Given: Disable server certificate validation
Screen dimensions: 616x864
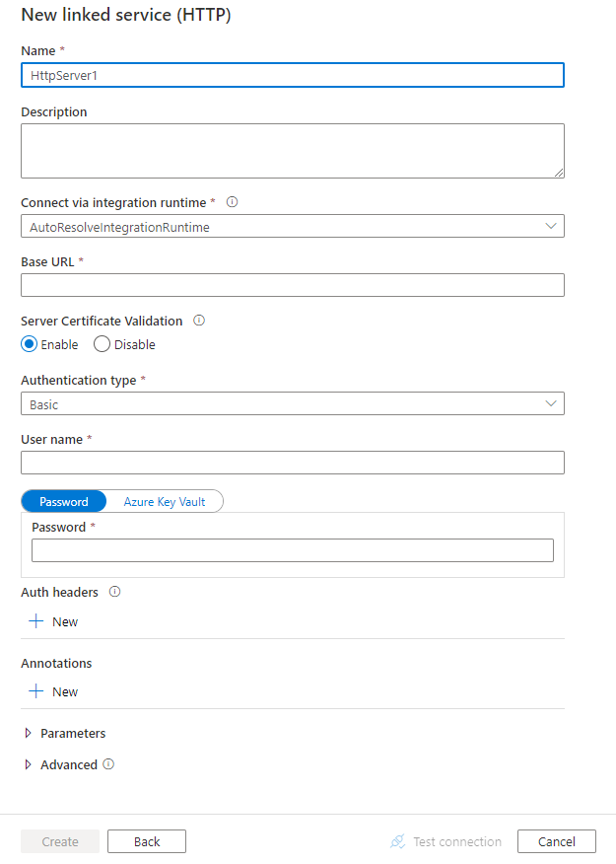Looking at the screenshot, I should pos(102,343).
